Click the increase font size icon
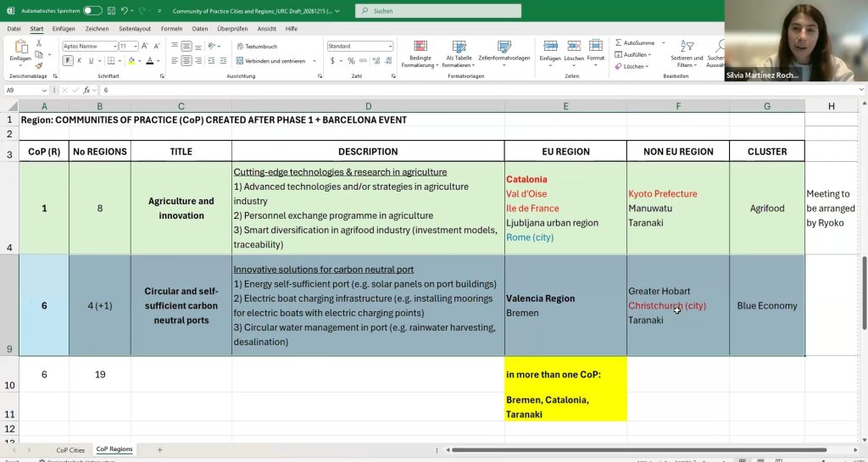Screen dimensions: 868x462 (x=146, y=46)
